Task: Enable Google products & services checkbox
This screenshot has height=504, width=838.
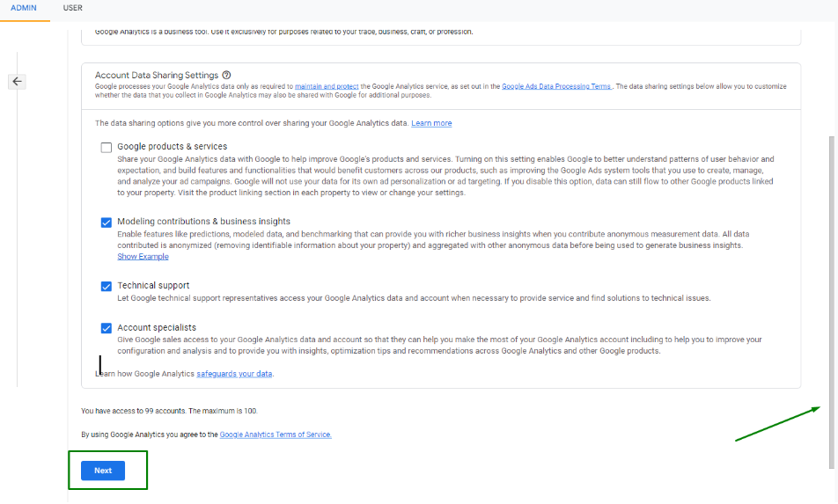Action: pyautogui.click(x=107, y=148)
